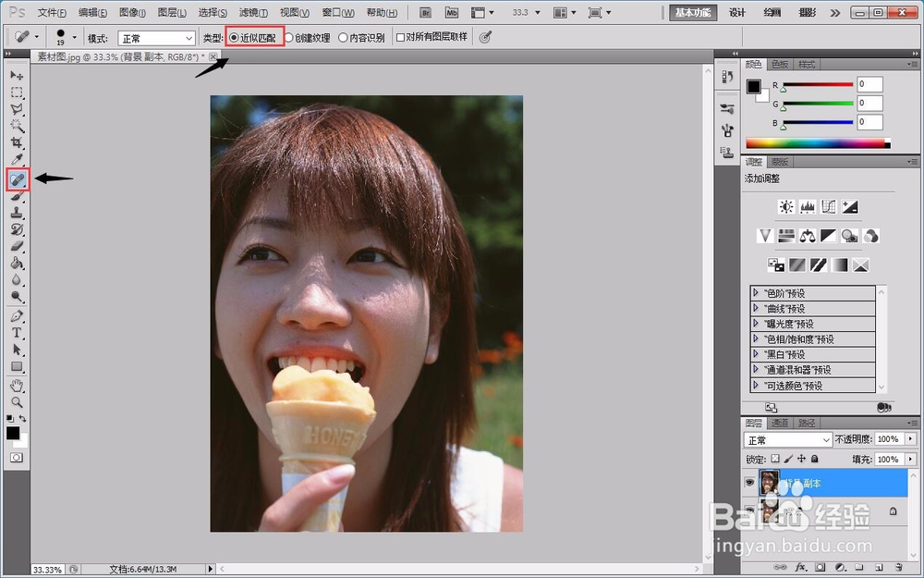The image size is (924, 578).
Task: Toggle lock image pixels brush icon
Action: point(788,459)
